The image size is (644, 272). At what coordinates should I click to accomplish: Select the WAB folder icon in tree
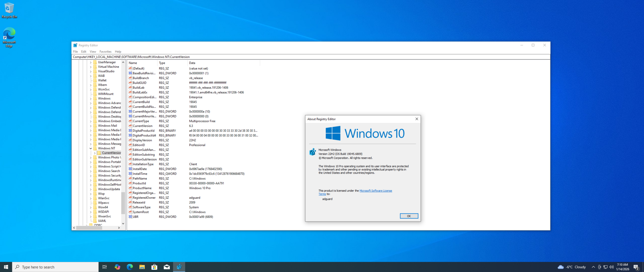click(x=95, y=76)
